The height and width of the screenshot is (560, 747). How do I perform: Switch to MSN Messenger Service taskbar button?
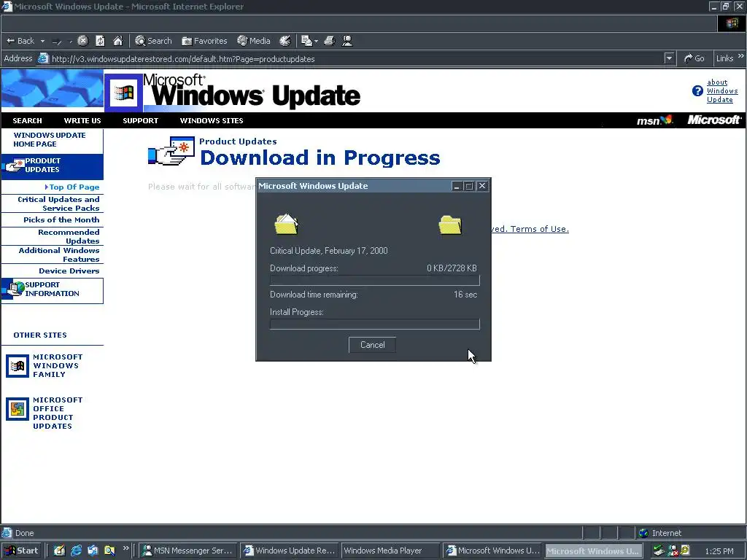[x=187, y=551]
